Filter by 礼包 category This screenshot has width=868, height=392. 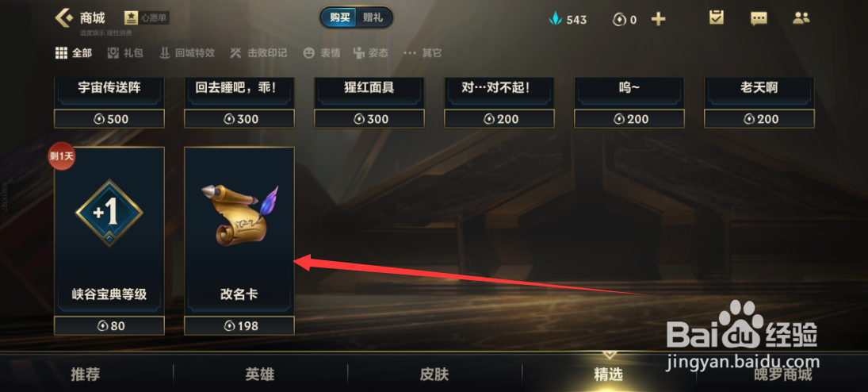click(125, 53)
